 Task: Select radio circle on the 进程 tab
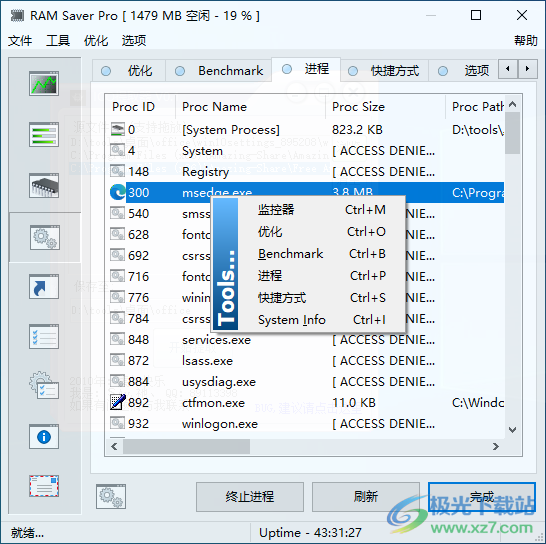pyautogui.click(x=287, y=69)
